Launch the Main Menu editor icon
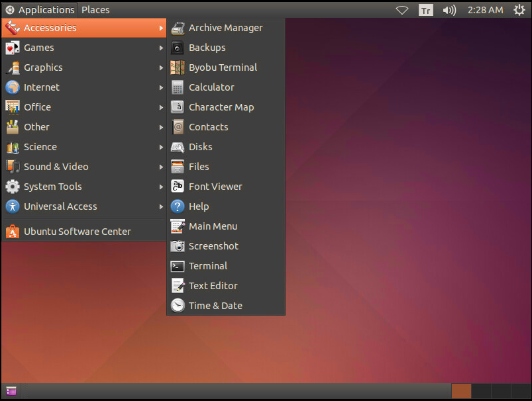532x401 pixels. click(178, 226)
